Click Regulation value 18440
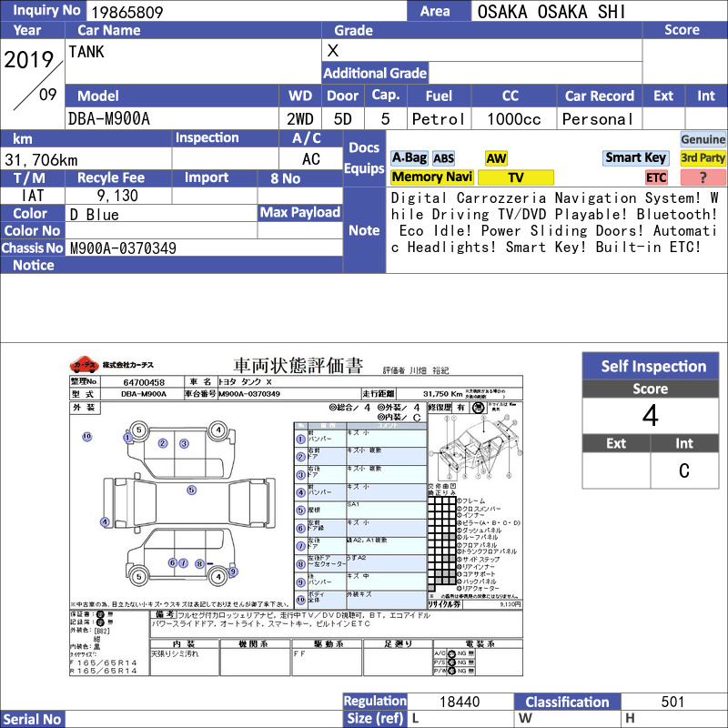This screenshot has width=728, height=728. [460, 702]
